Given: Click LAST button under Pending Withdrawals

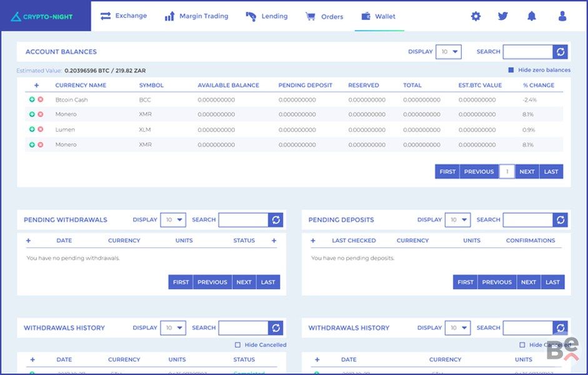Looking at the screenshot, I should pos(268,282).
